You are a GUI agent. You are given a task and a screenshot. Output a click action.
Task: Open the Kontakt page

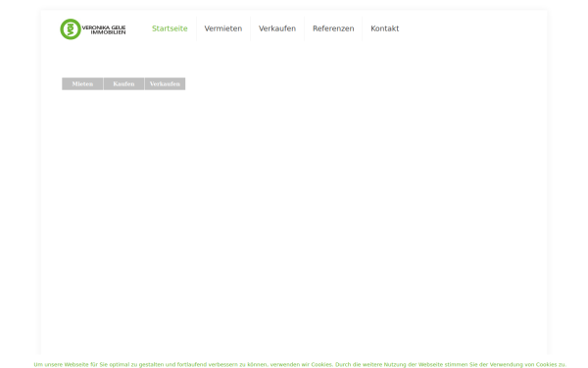coord(385,28)
